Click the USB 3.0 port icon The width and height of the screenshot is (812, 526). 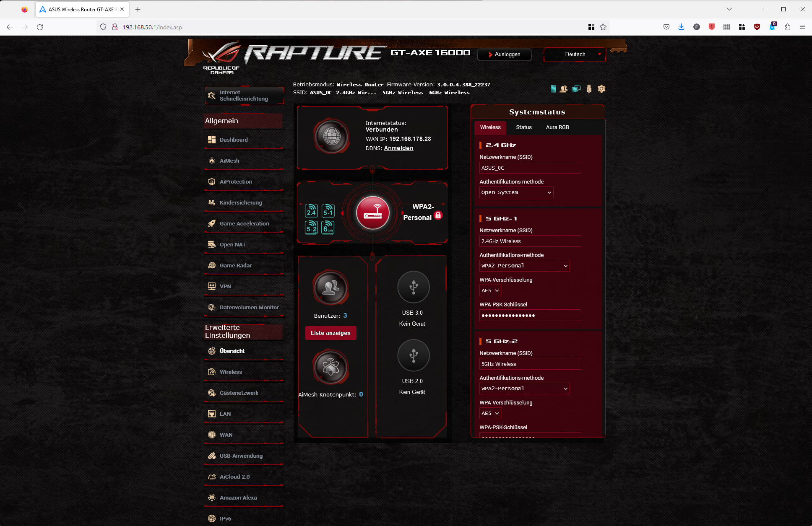413,288
